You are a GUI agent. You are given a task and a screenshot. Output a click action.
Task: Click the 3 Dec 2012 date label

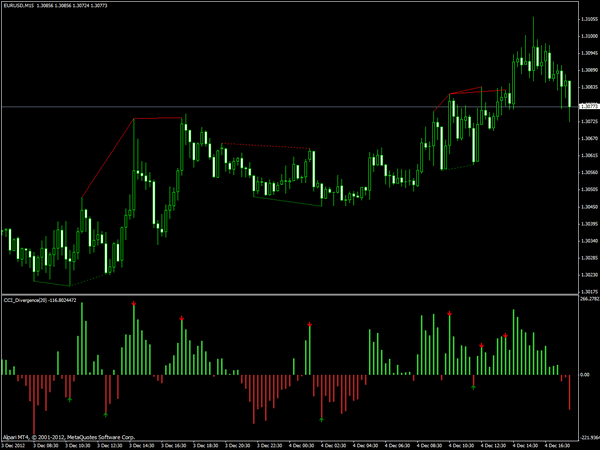click(x=13, y=446)
